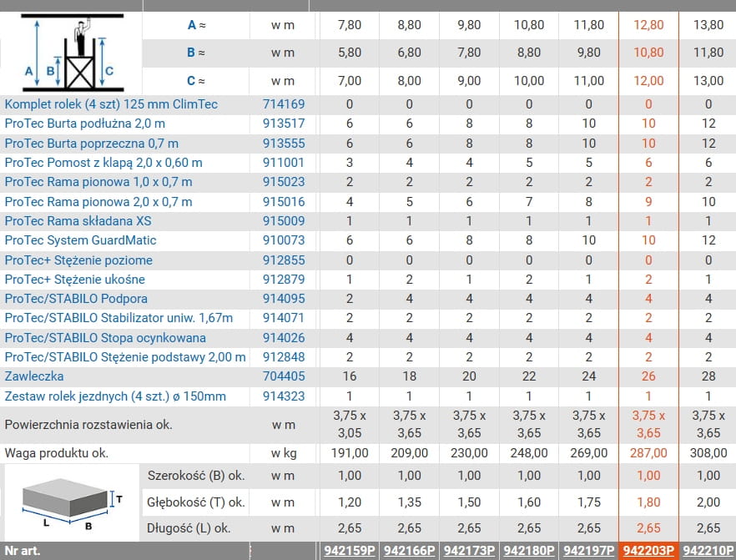Open ProTec System GuardMatic link
Screen dimensions: 736x560
tap(80, 240)
